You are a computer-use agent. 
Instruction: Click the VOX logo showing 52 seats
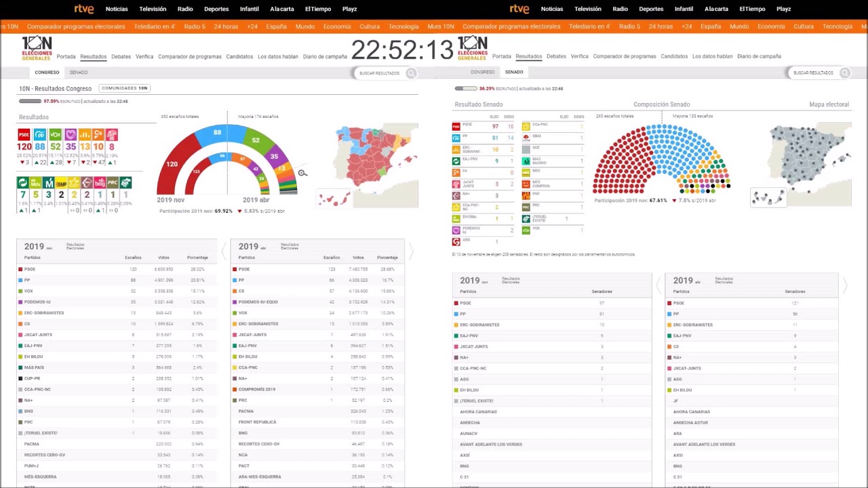tap(56, 134)
